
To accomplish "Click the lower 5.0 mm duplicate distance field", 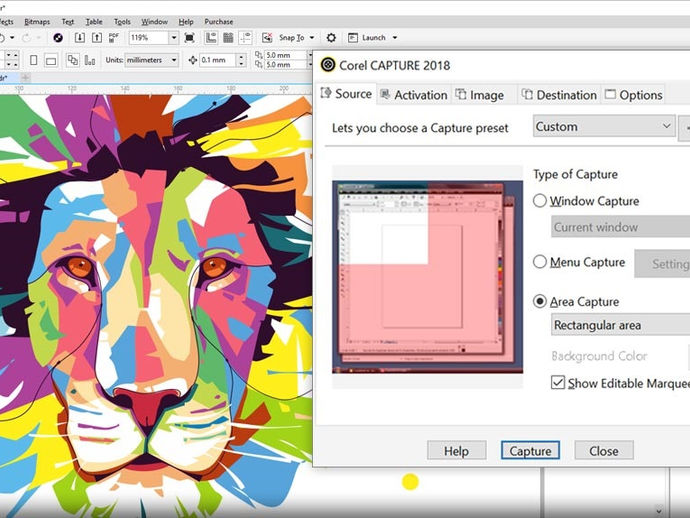I will point(285,65).
